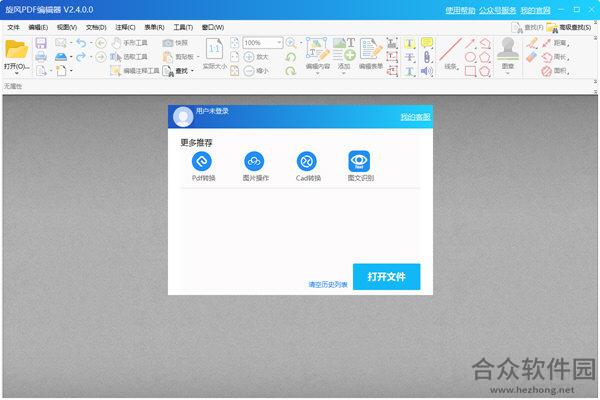Open the 编辑(E) menu

[x=38, y=27]
